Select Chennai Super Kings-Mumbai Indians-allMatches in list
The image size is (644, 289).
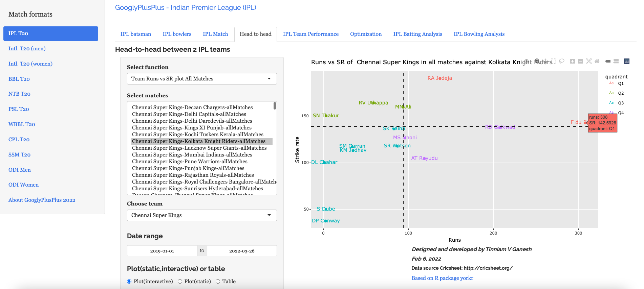click(x=192, y=155)
